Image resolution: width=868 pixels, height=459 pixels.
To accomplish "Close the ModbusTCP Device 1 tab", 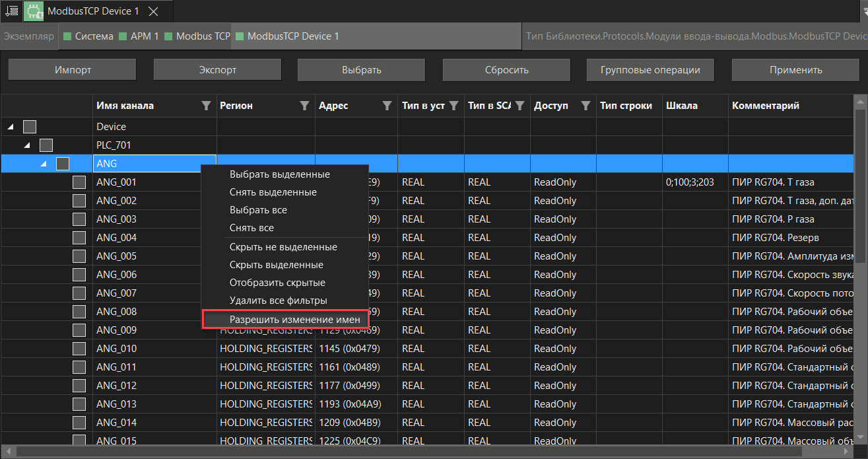I will [x=153, y=12].
